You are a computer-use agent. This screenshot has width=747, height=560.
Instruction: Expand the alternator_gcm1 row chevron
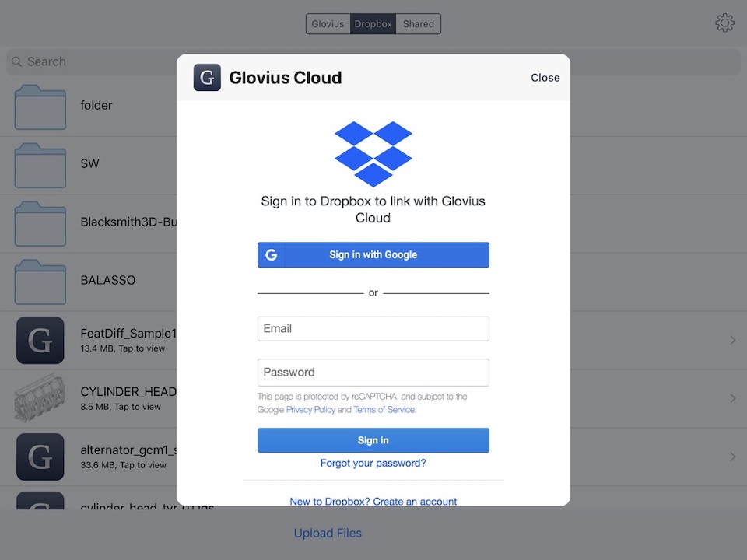tap(733, 457)
